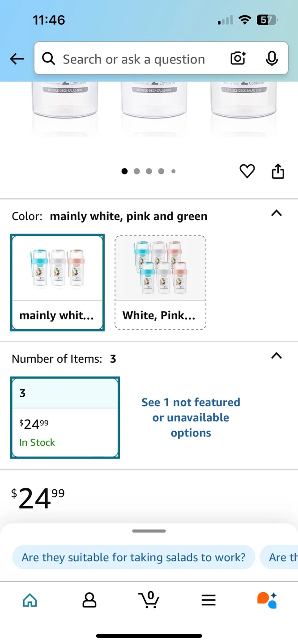The height and width of the screenshot is (644, 298).
Task: Collapse the Color section chevron
Action: pos(277,213)
